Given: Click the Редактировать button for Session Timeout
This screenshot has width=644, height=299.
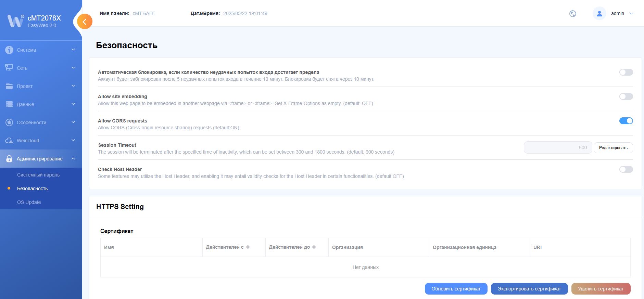Looking at the screenshot, I should (x=613, y=148).
